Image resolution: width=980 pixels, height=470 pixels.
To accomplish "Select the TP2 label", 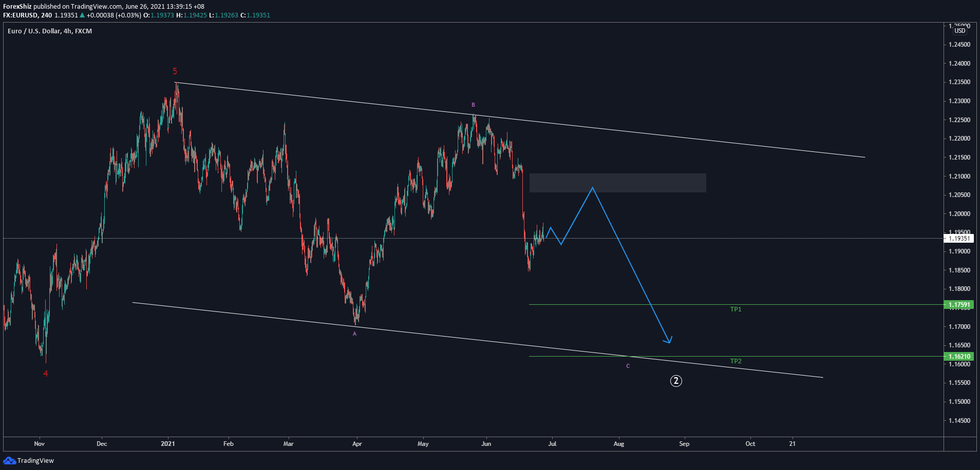I will [736, 361].
